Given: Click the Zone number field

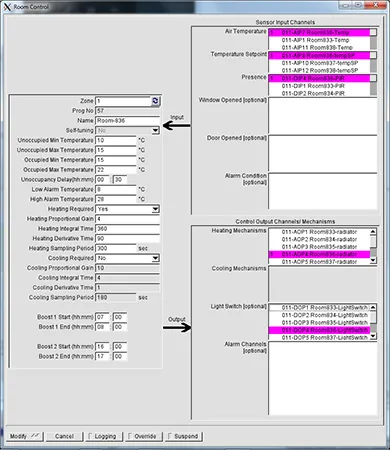Looking at the screenshot, I should (123, 101).
